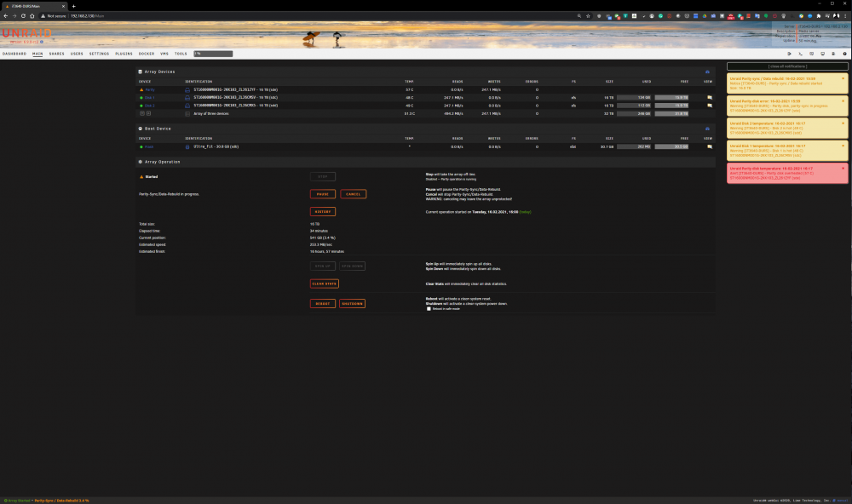Open the Users tab
The image size is (852, 504).
click(77, 54)
